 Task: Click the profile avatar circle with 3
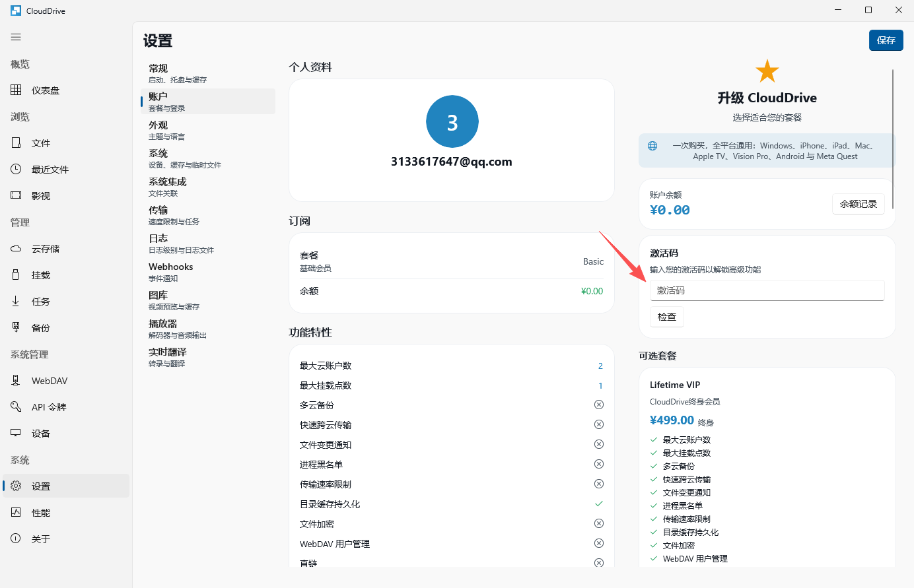click(452, 122)
